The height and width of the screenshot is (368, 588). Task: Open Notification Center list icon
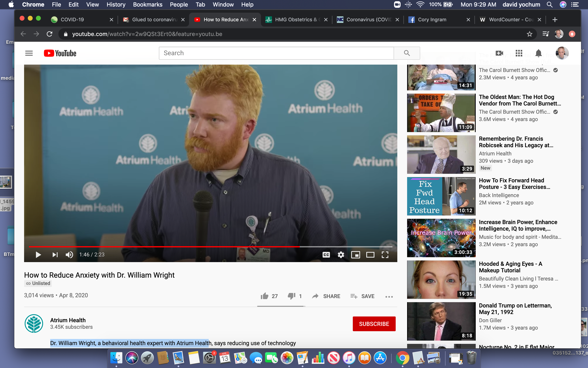[575, 4]
